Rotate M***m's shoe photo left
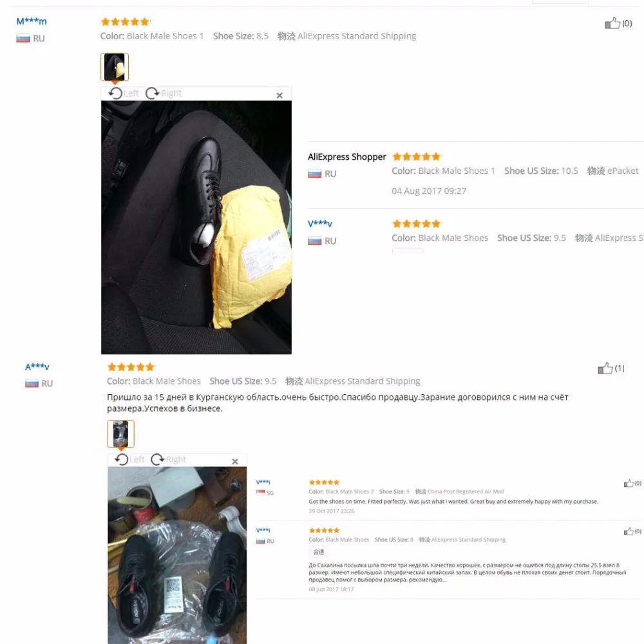 pyautogui.click(x=123, y=93)
